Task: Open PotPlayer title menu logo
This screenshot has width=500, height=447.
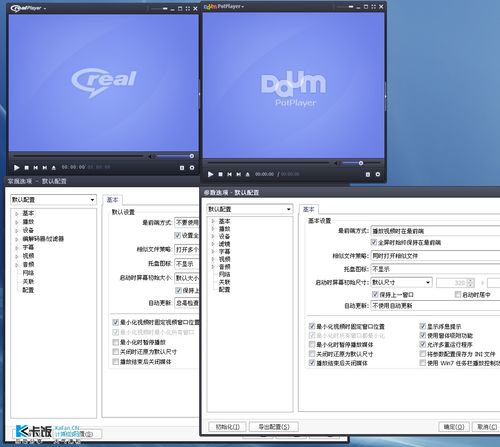Action: 224,6
